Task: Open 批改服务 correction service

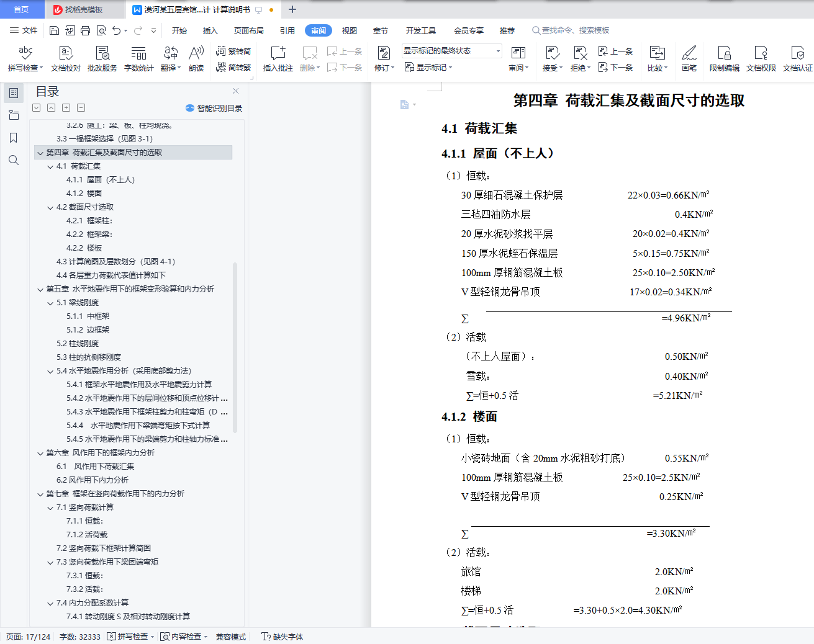Action: click(x=102, y=59)
